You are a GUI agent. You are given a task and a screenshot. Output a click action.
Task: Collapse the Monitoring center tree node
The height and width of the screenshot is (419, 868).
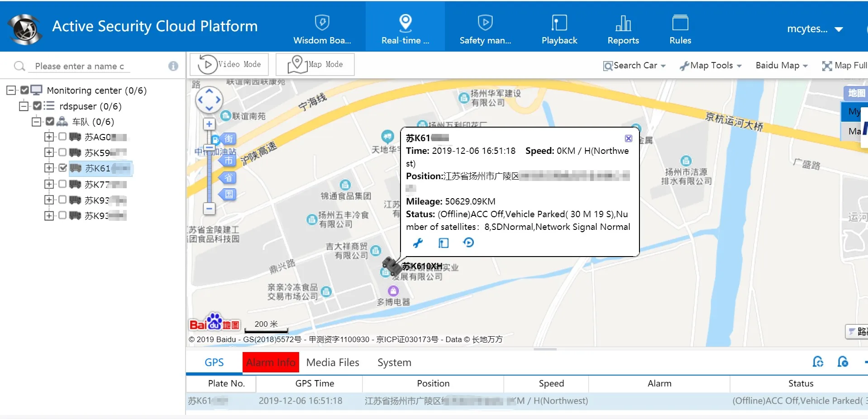click(x=11, y=90)
